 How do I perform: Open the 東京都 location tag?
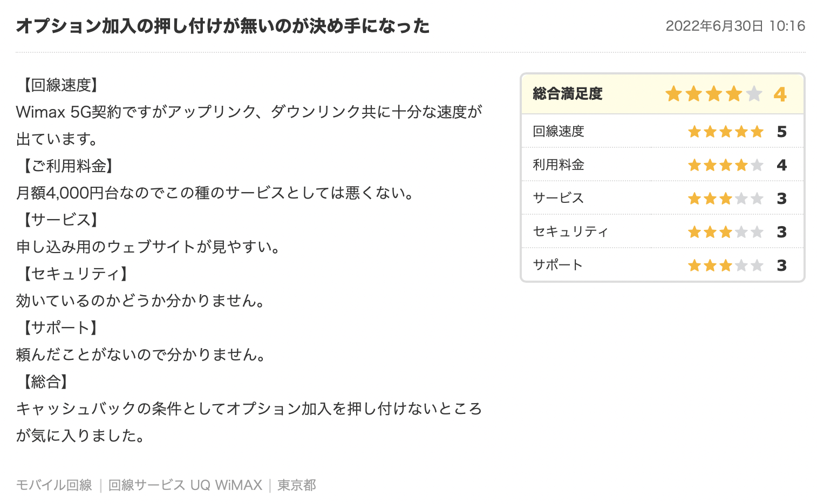click(297, 485)
